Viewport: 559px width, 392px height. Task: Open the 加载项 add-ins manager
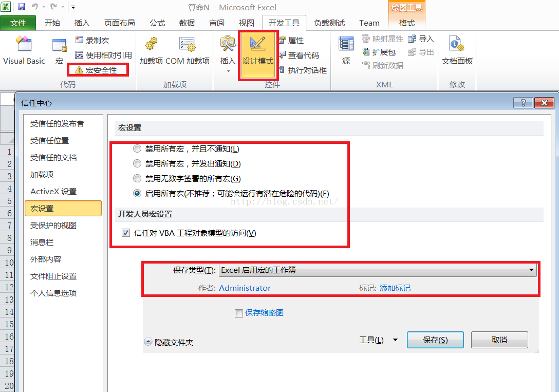pos(151,50)
